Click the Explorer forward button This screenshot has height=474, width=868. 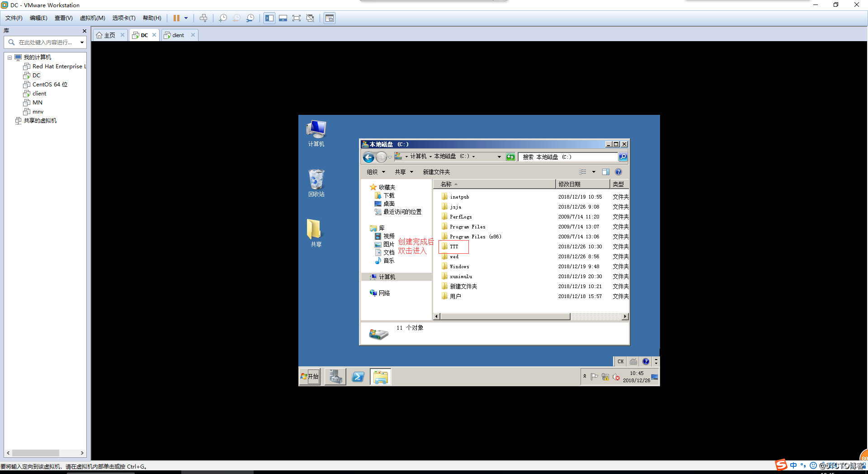coord(381,157)
